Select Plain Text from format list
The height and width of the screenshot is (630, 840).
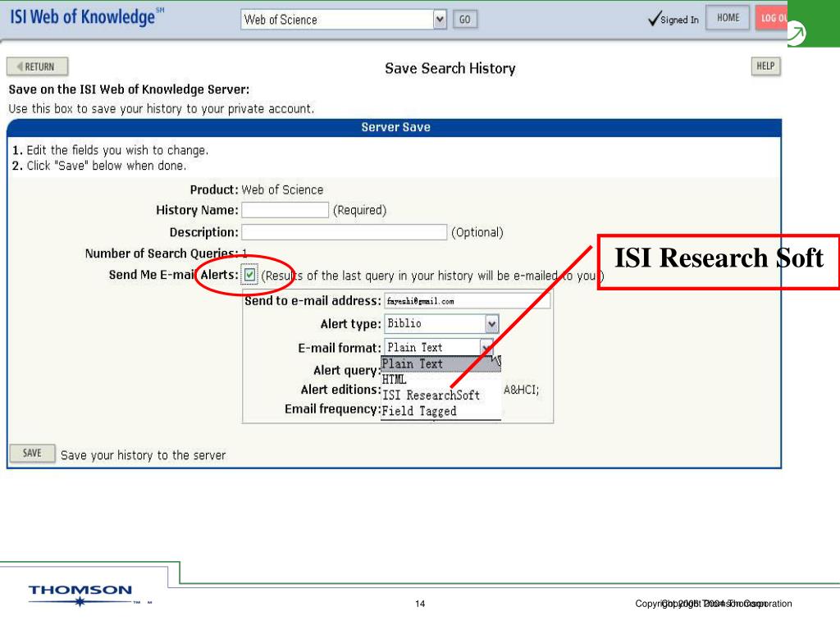441,363
